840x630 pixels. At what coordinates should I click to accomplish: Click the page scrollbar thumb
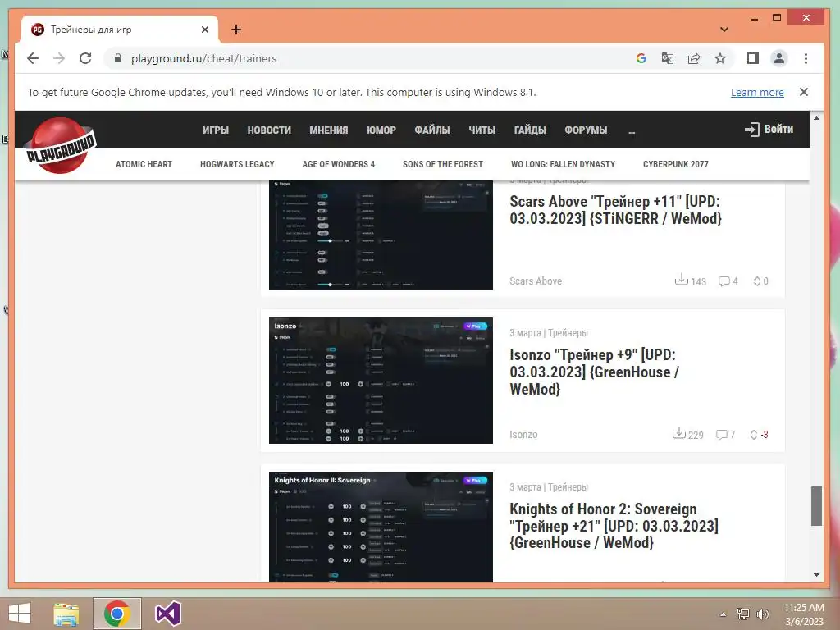[816, 506]
